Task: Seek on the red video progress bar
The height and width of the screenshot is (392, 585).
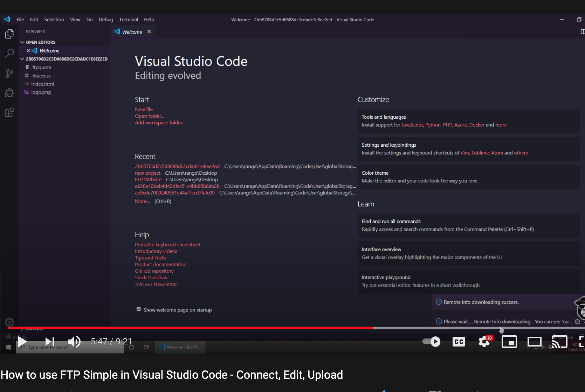Action: click(x=190, y=328)
